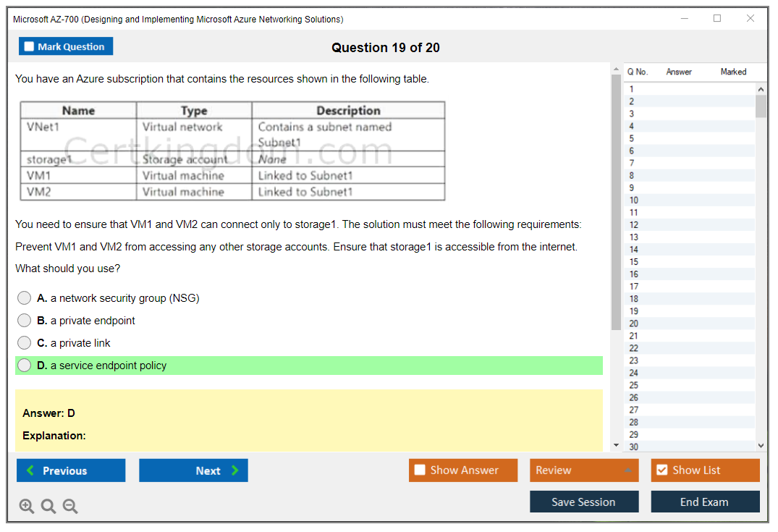
Task: Jump to question 19 in list
Action: coord(634,311)
